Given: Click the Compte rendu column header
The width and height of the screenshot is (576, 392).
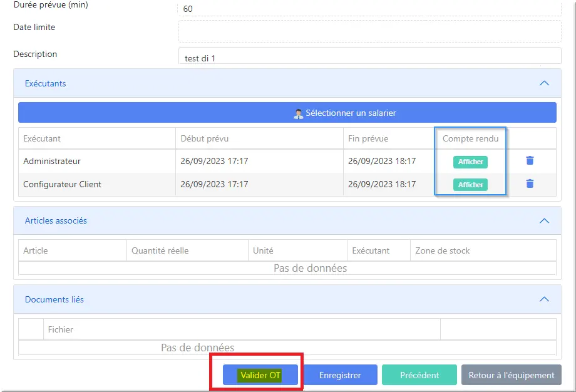Looking at the screenshot, I should (470, 138).
